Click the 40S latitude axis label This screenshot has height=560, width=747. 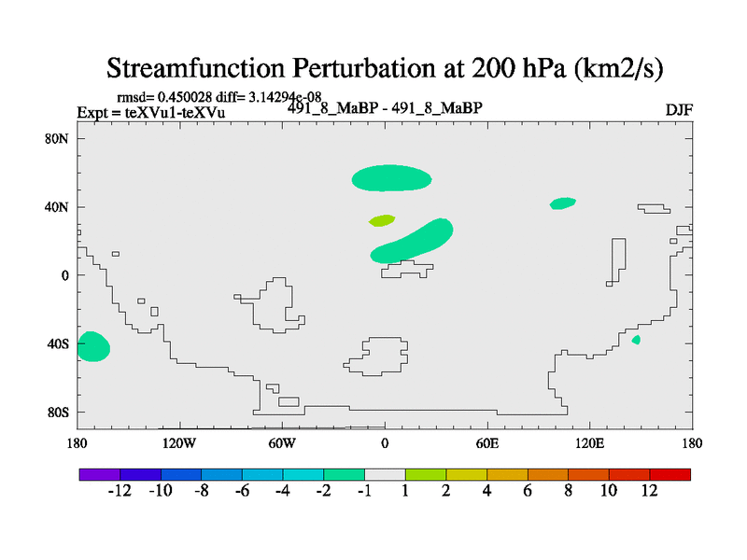click(x=59, y=343)
